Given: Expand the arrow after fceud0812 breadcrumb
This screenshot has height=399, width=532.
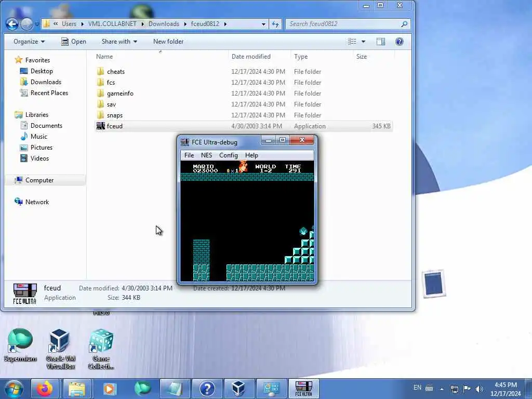Looking at the screenshot, I should coord(225,24).
